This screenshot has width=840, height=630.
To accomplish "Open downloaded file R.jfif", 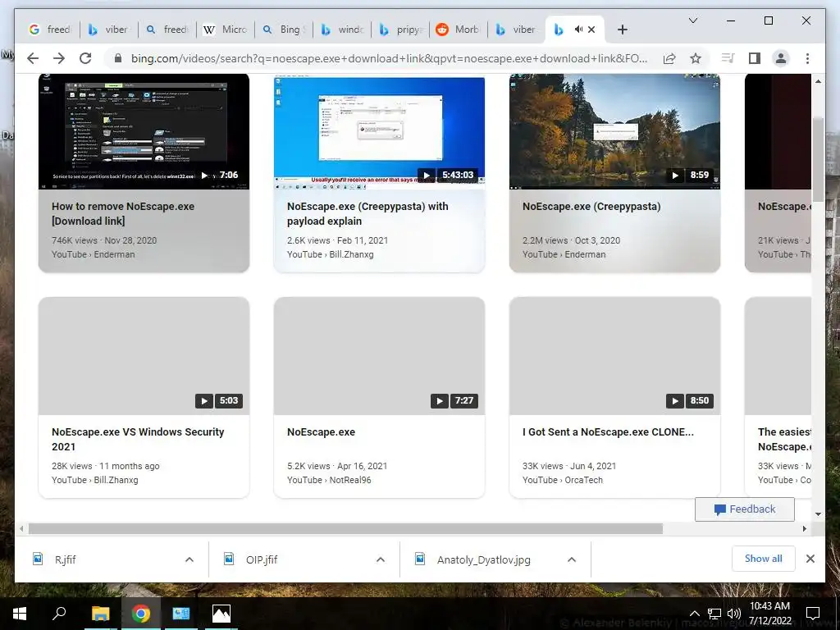I will (x=66, y=559).
